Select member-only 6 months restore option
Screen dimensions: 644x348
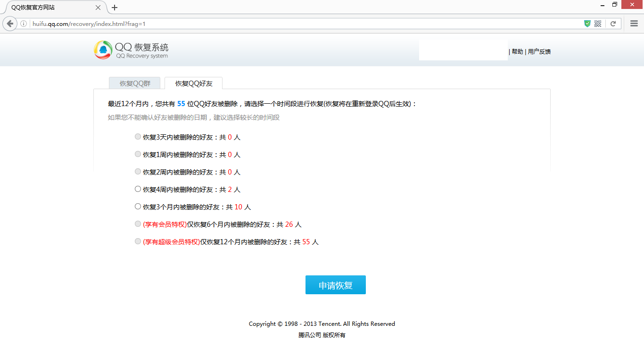pyautogui.click(x=138, y=224)
